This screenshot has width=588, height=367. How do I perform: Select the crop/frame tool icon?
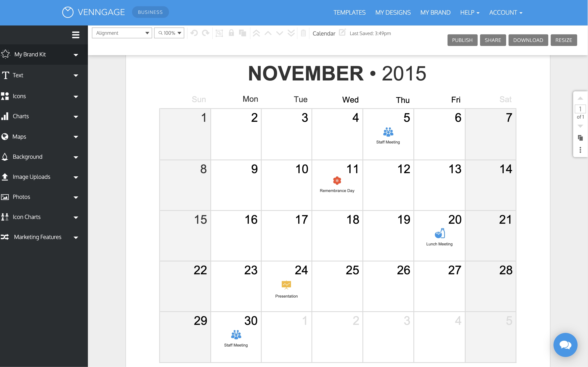tap(219, 33)
